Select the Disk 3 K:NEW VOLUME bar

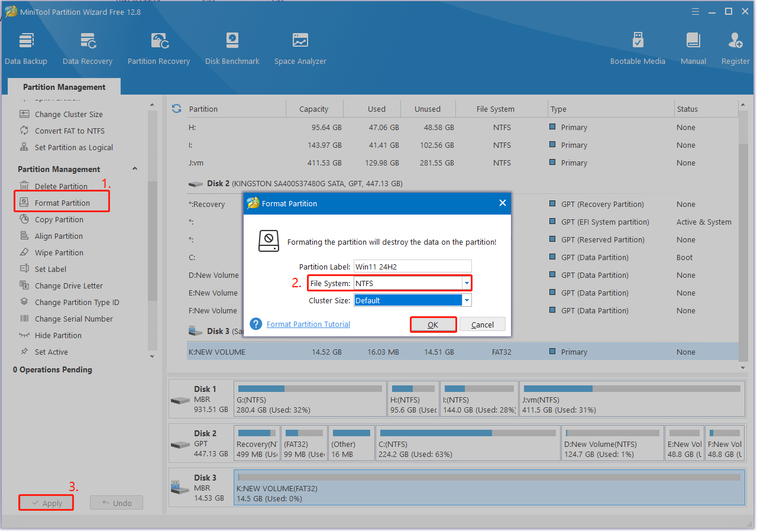(x=489, y=488)
